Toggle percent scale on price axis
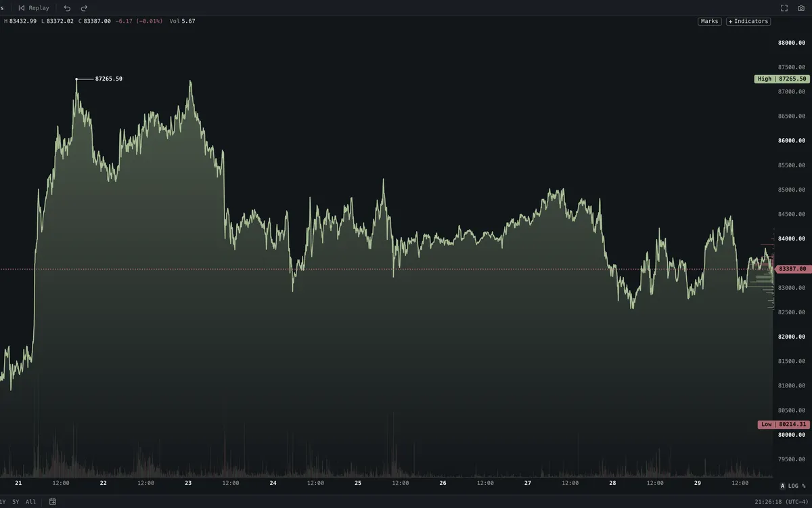Screen dimensions: 812x508 pos(804,486)
